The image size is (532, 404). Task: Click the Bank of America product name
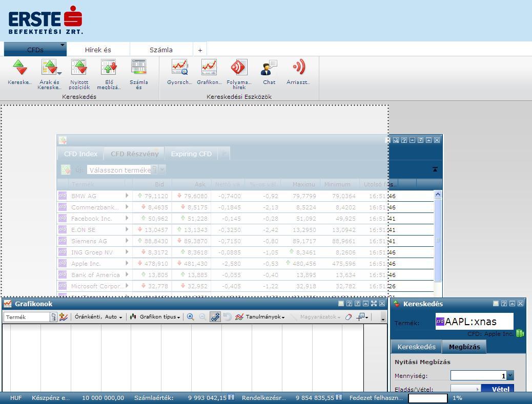point(95,274)
